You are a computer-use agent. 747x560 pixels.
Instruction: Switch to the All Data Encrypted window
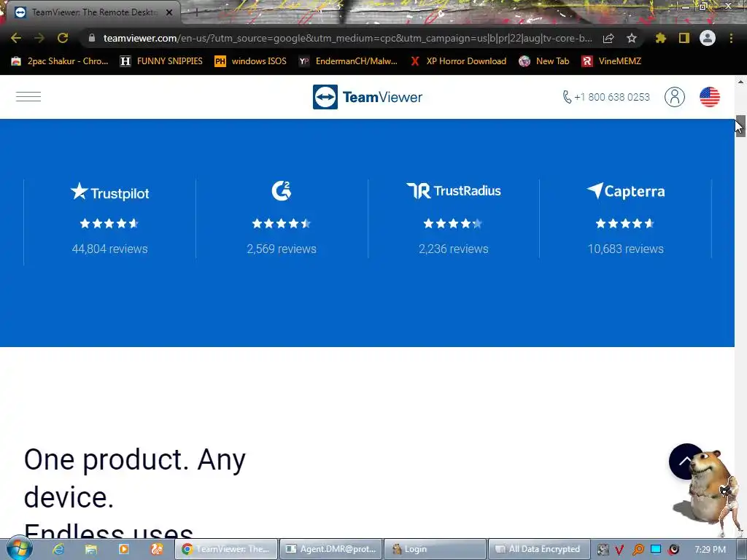(x=539, y=549)
